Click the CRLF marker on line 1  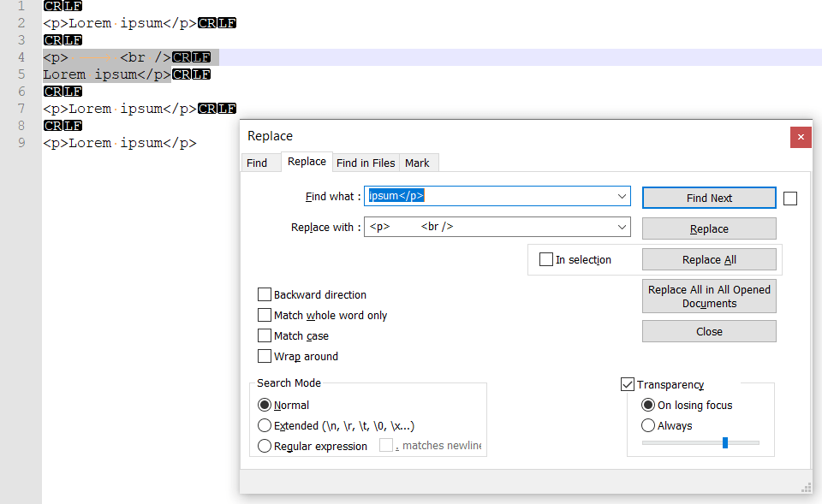pos(61,6)
